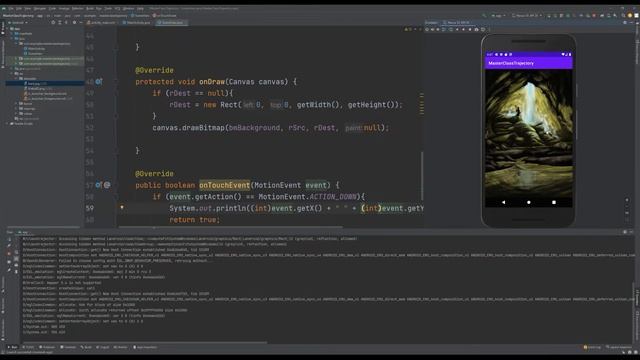
Task: Click the editor's vertical scrollbar
Action: pos(422,176)
